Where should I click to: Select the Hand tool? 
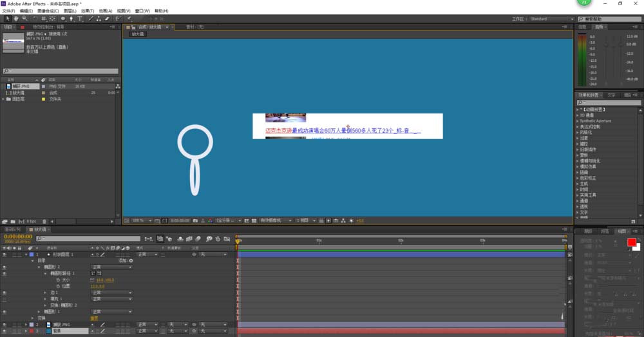click(x=15, y=19)
